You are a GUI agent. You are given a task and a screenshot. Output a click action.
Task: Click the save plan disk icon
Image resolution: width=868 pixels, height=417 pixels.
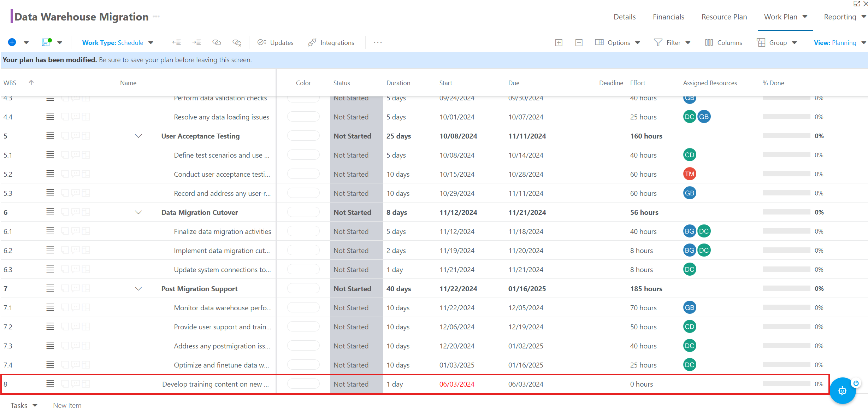pos(46,42)
